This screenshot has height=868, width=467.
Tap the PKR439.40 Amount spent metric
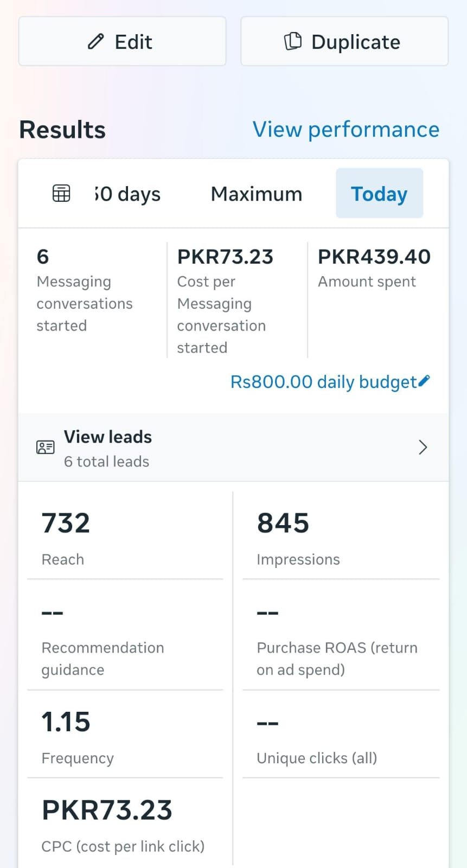(x=374, y=267)
